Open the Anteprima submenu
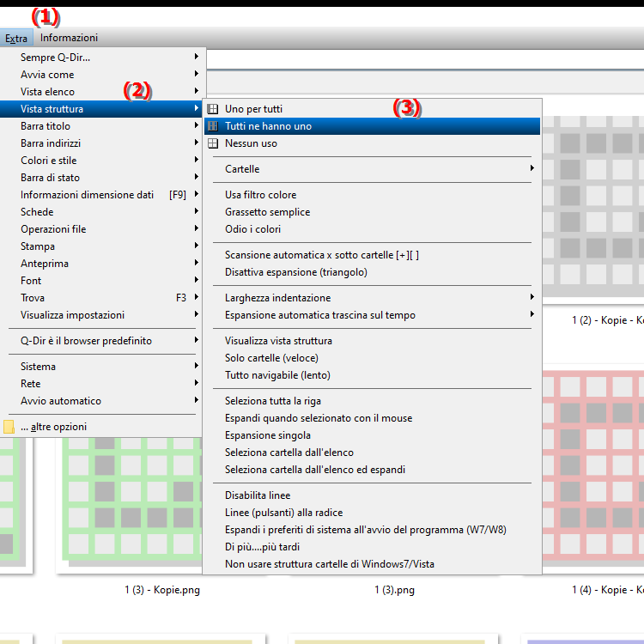Screen dimensions: 644x644 tap(100, 264)
